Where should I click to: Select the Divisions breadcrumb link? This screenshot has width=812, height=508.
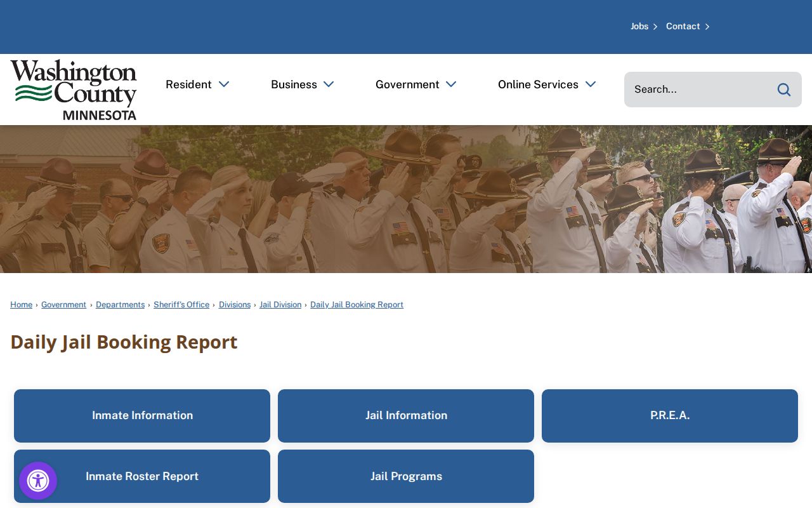click(235, 305)
